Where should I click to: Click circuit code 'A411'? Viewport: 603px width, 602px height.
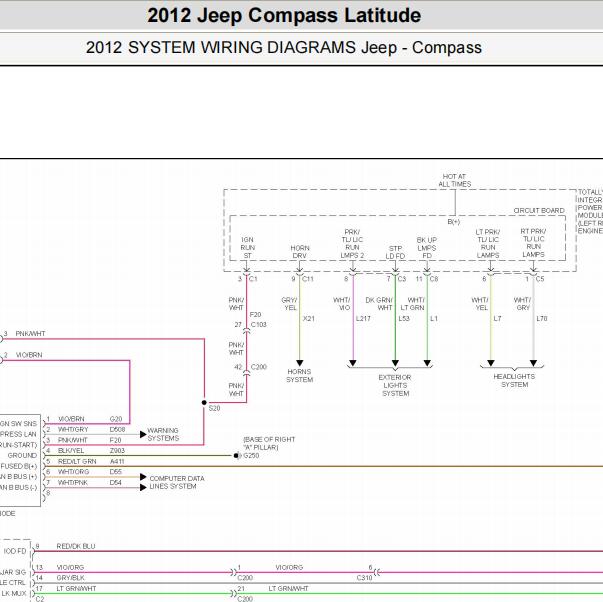click(117, 461)
